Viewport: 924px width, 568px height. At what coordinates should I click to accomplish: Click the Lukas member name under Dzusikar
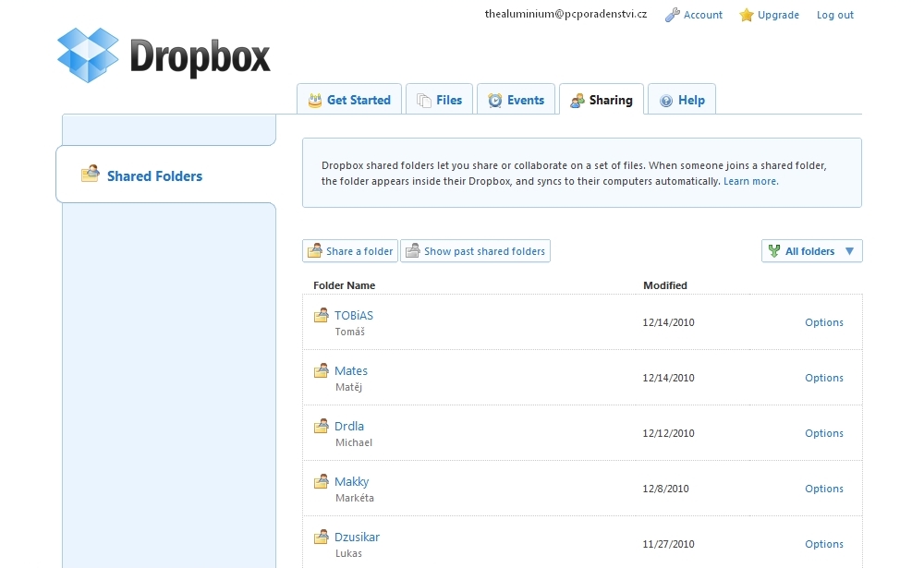349,553
